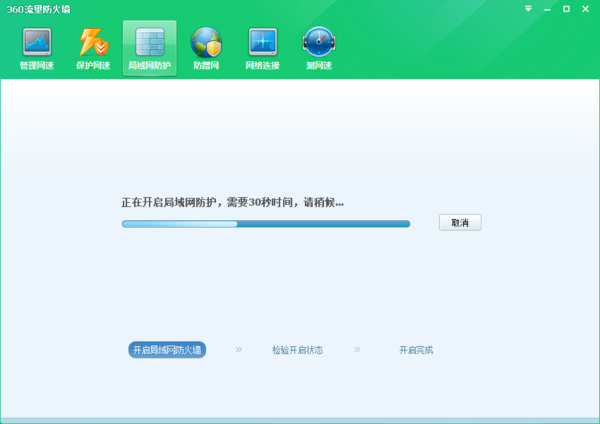Switch to the 网络连接 monitor icon
Image resolution: width=600 pixels, height=424 pixels.
point(262,42)
